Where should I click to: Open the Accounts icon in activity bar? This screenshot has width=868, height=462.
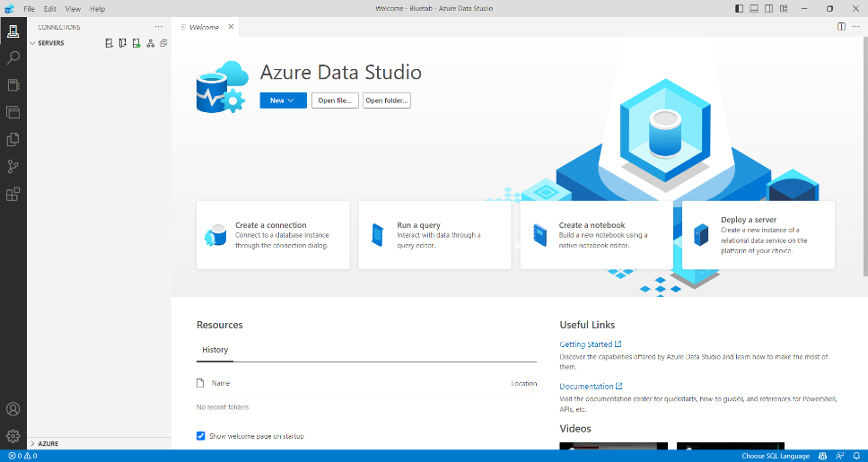(13, 409)
